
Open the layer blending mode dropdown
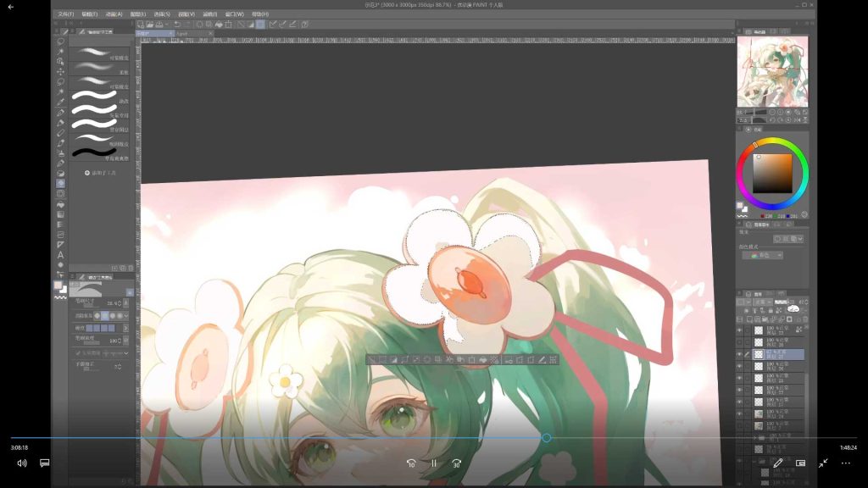[761, 302]
